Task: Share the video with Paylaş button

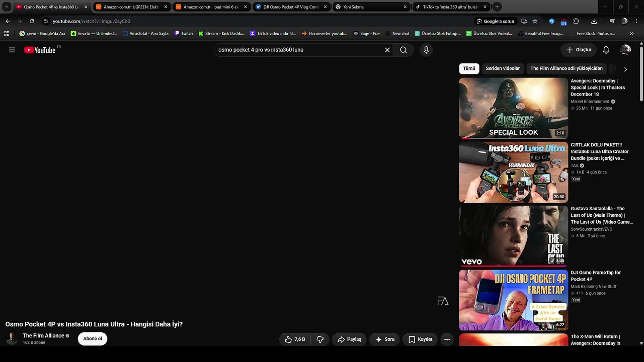Action: 349,339
